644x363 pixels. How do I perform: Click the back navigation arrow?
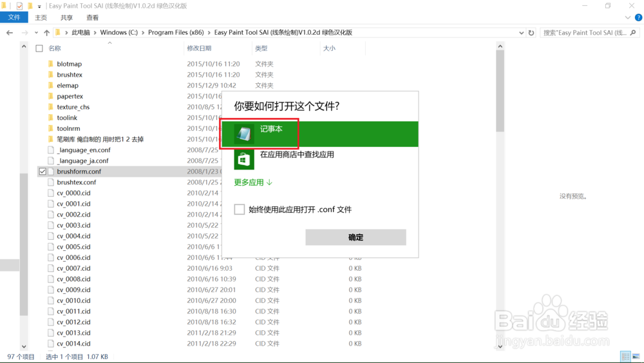pos(10,32)
